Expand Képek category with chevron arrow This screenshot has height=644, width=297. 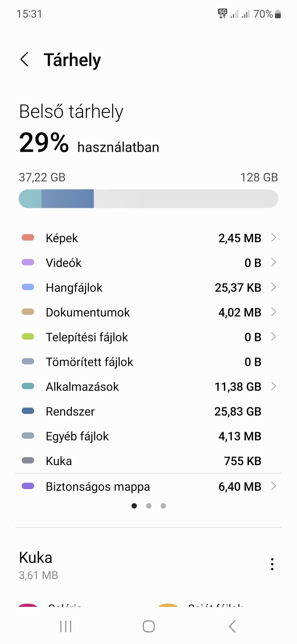[x=273, y=238]
